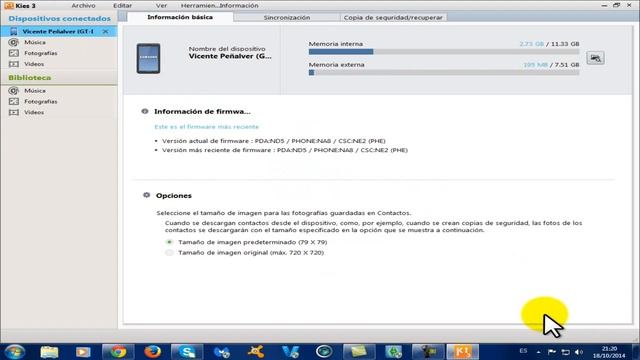Click the 'Dispositivos conectados' header

click(59, 19)
